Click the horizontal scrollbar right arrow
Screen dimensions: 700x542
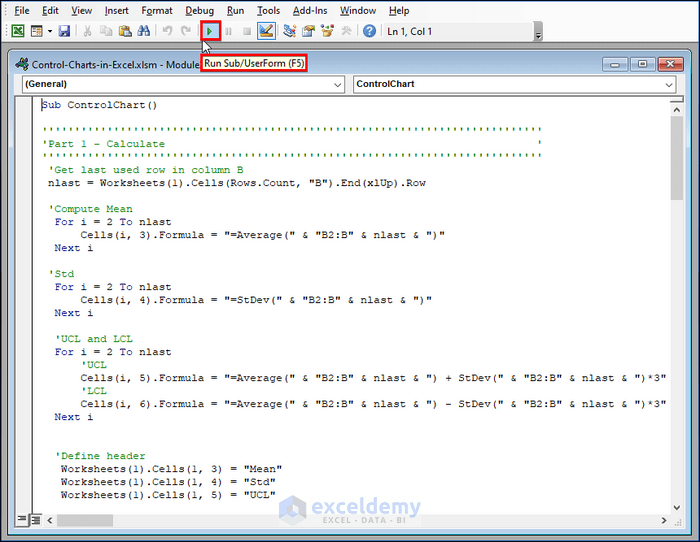664,520
